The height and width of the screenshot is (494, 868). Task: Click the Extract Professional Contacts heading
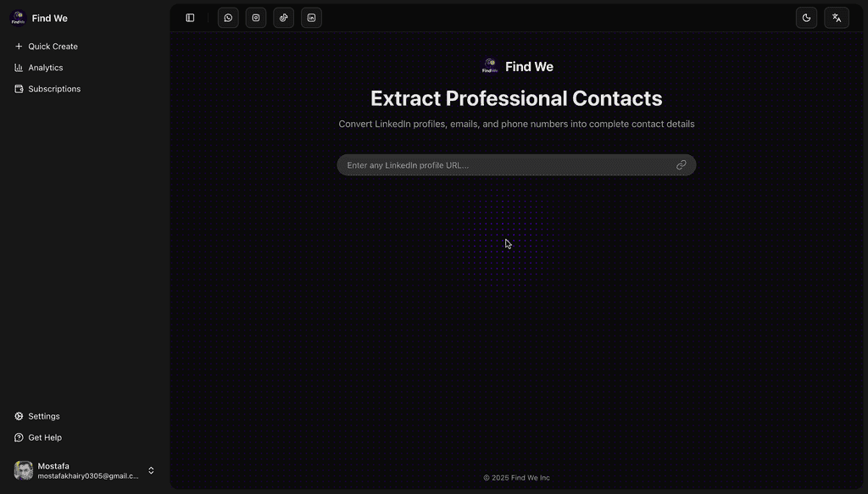[x=516, y=98]
